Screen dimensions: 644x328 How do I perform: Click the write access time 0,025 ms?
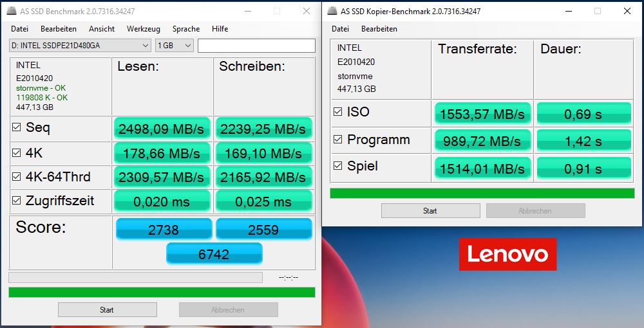263,201
